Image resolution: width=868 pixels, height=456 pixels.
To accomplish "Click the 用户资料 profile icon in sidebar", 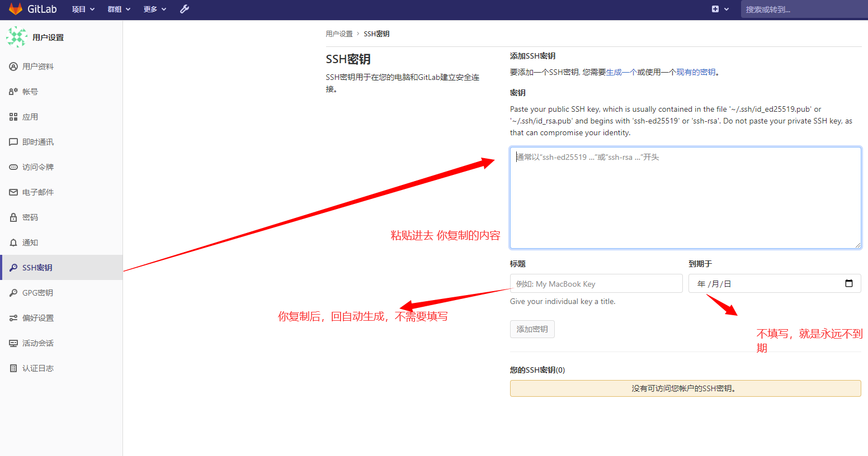I will coord(13,66).
